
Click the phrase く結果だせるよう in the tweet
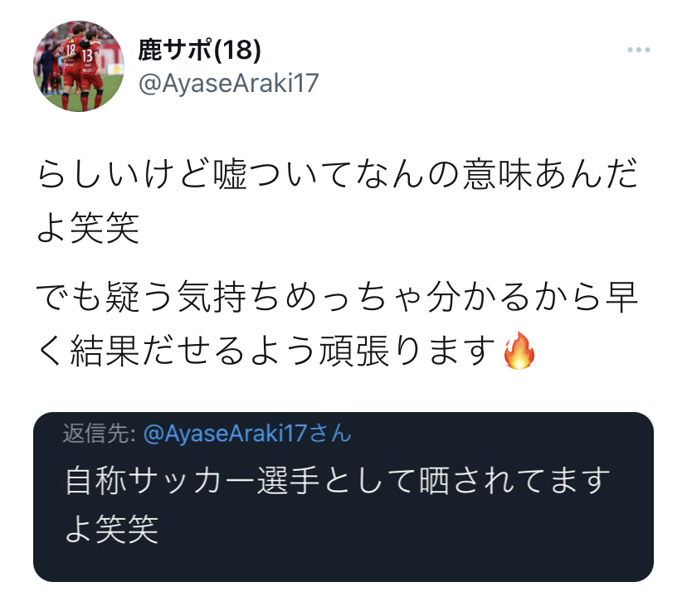coord(177,351)
